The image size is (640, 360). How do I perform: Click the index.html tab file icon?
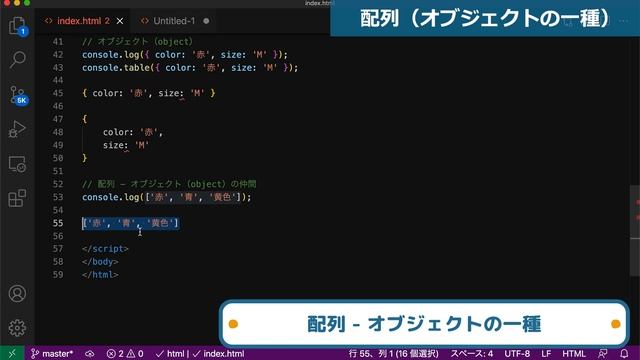[49, 21]
